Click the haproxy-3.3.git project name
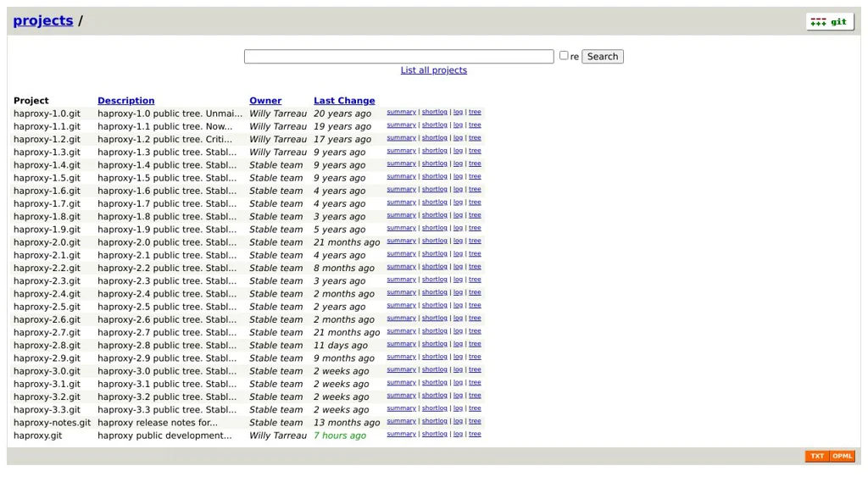Image resolution: width=868 pixels, height=488 pixels. click(47, 409)
